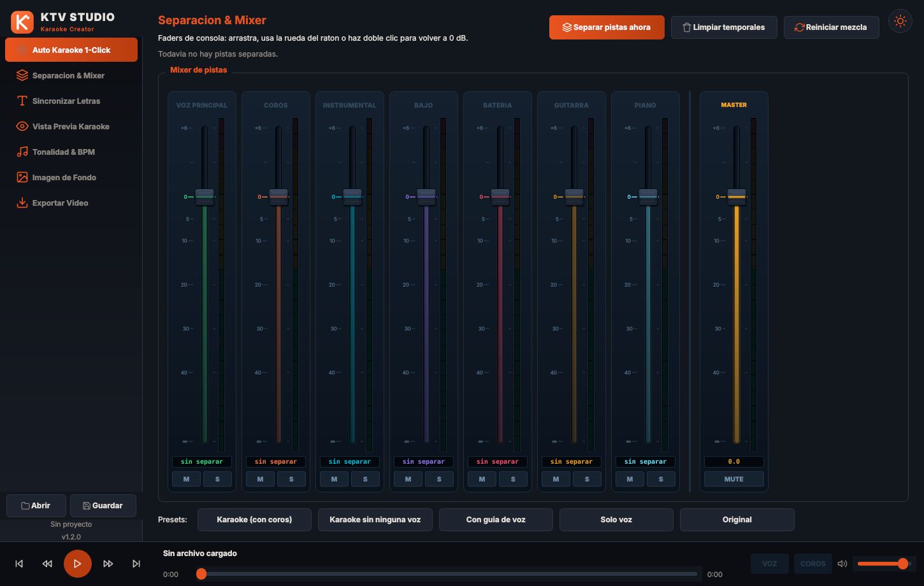Skip to the end of the track
The height and width of the screenshot is (586, 924).
pos(136,564)
